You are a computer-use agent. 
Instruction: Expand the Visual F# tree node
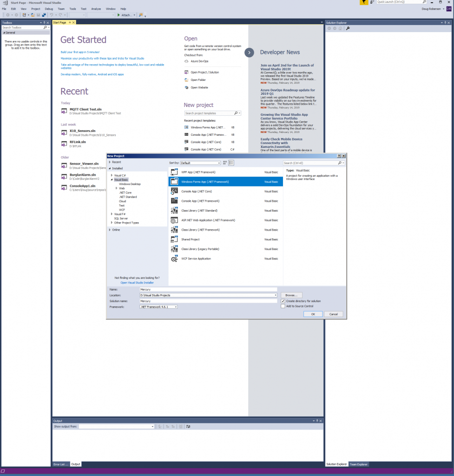tap(112, 214)
